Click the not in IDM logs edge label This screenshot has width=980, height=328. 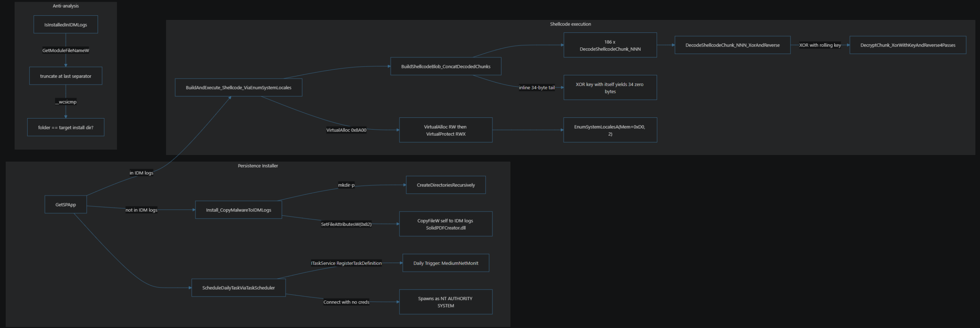click(x=141, y=210)
